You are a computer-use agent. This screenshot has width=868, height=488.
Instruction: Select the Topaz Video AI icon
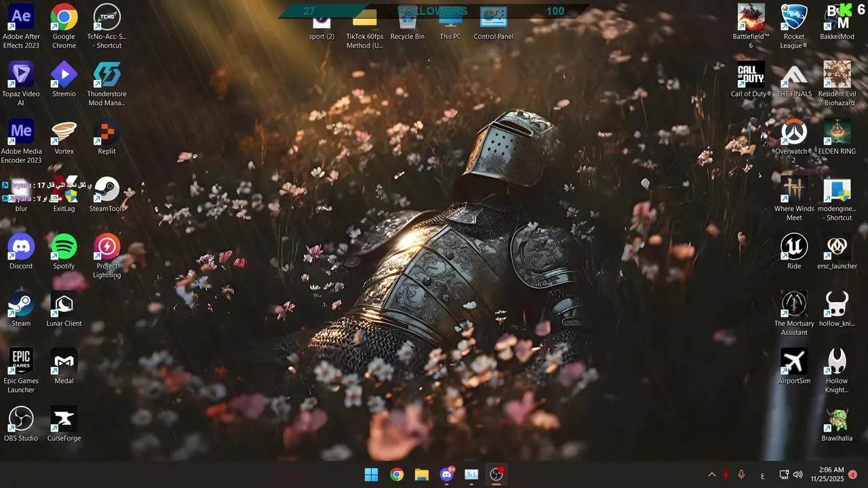tap(21, 85)
